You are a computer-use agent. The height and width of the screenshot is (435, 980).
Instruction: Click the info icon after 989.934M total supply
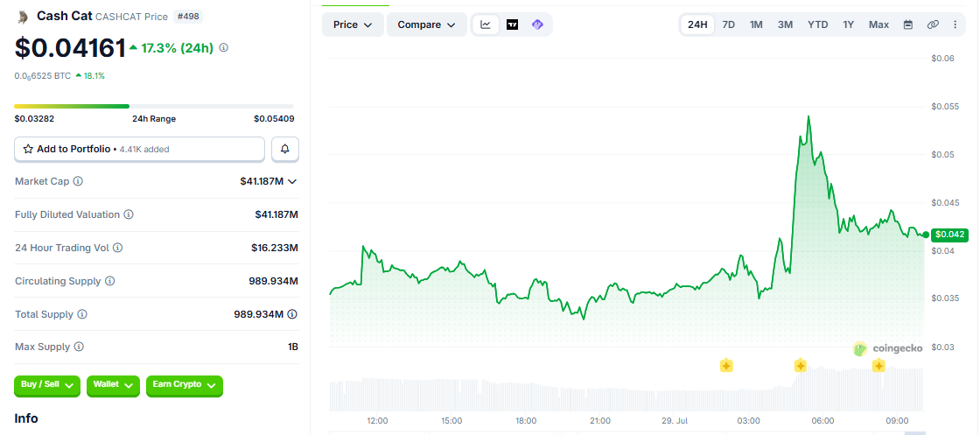(x=292, y=313)
